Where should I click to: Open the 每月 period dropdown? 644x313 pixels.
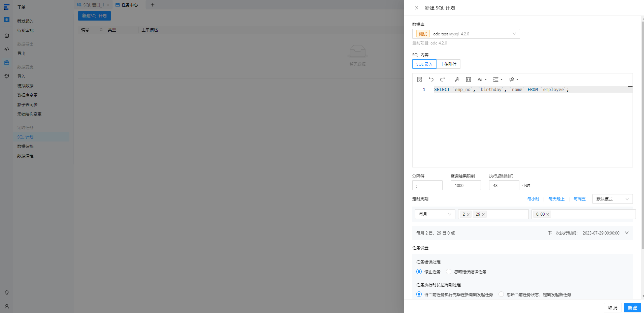coord(435,214)
